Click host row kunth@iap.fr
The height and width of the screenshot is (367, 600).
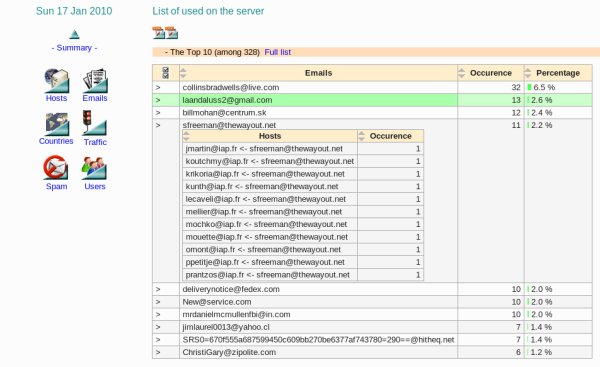click(x=303, y=186)
